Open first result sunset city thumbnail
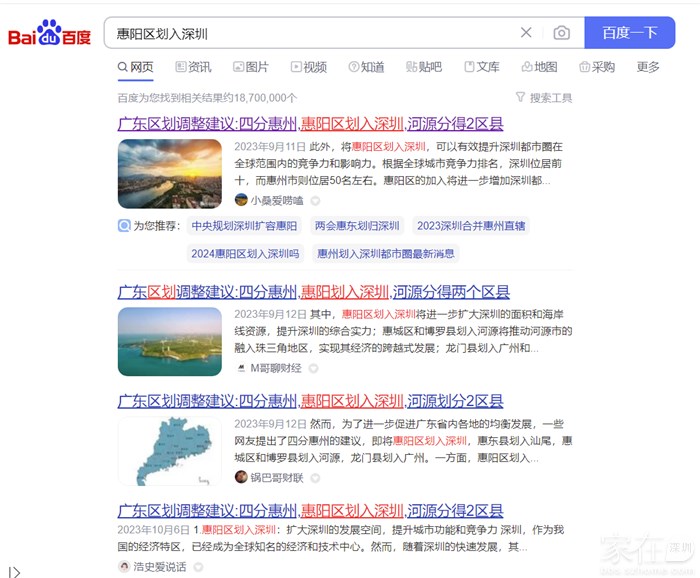The width and height of the screenshot is (700, 578). click(169, 173)
